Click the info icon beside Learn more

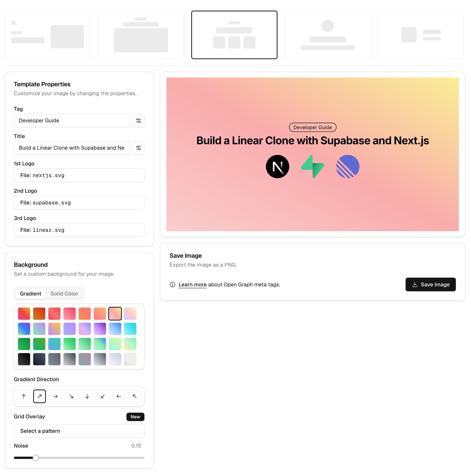(x=172, y=285)
